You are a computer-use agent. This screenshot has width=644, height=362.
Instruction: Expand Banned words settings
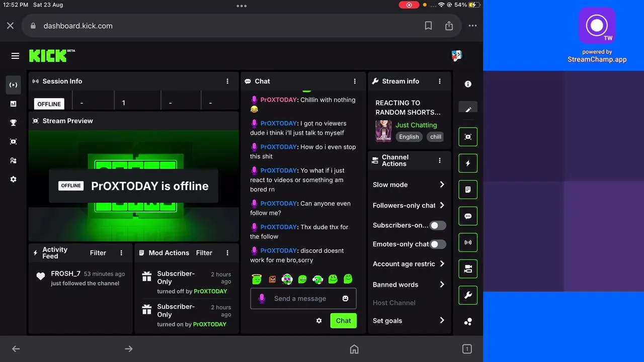(x=409, y=285)
